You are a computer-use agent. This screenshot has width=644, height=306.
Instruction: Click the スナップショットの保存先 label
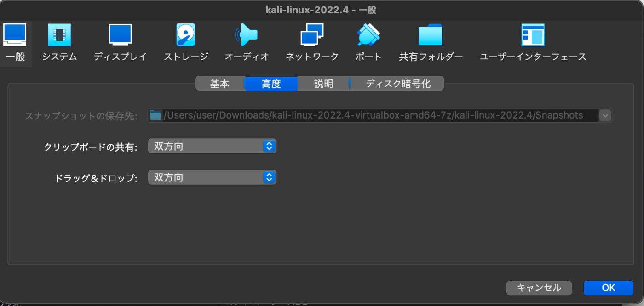81,116
